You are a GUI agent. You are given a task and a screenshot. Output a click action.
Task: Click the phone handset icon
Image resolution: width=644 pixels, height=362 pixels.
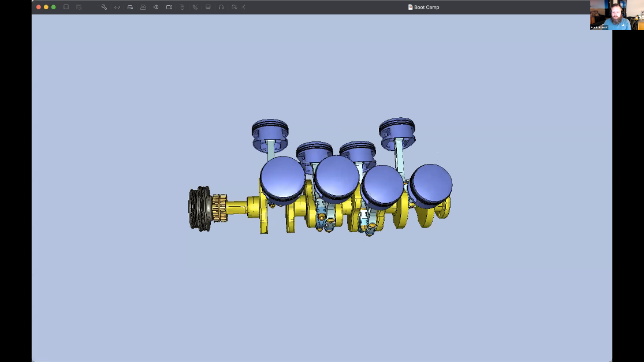tap(195, 7)
